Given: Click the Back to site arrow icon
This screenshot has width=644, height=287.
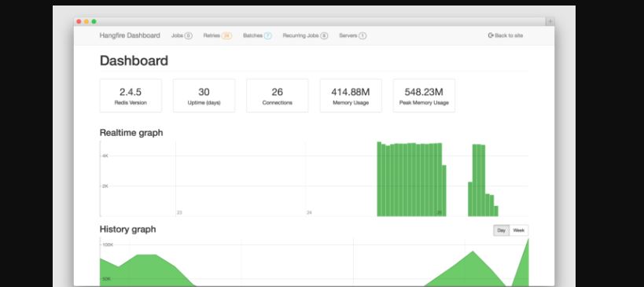Looking at the screenshot, I should click(x=491, y=35).
